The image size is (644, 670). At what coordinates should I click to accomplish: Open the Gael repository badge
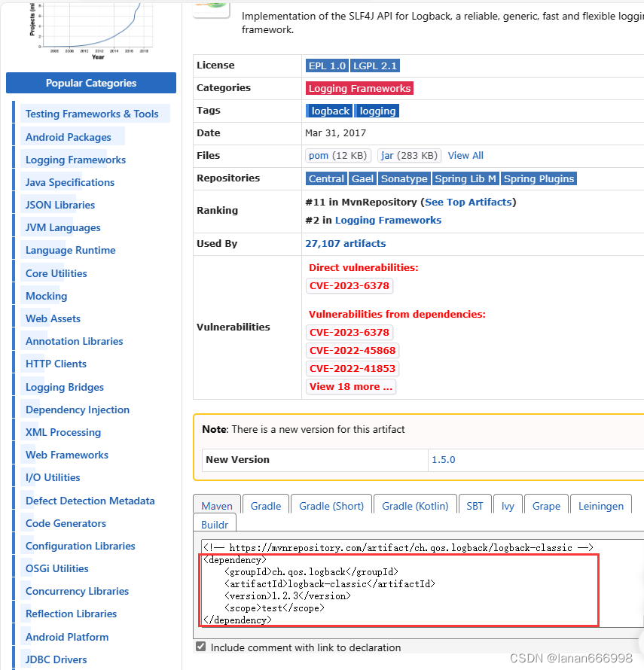[x=362, y=178]
